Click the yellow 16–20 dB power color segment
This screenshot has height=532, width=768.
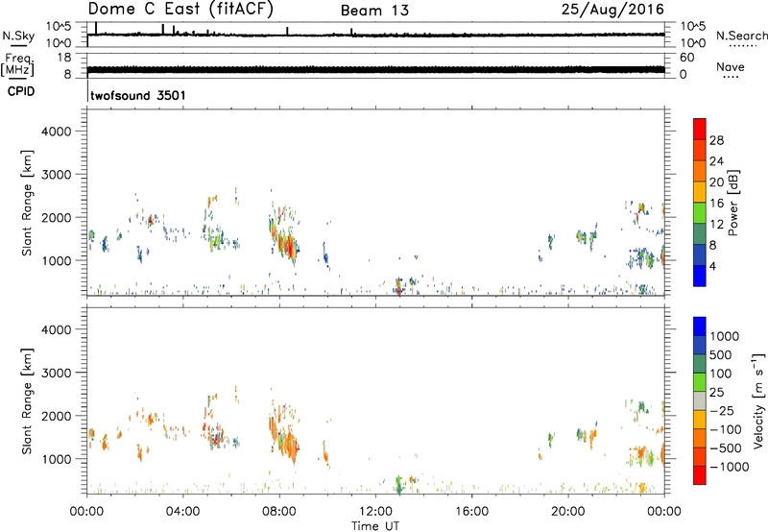tap(700, 192)
